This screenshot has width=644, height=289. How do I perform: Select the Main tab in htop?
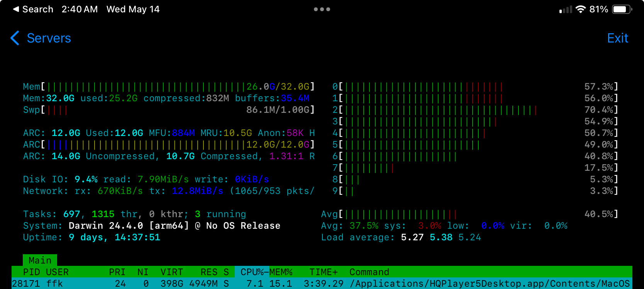click(40, 260)
